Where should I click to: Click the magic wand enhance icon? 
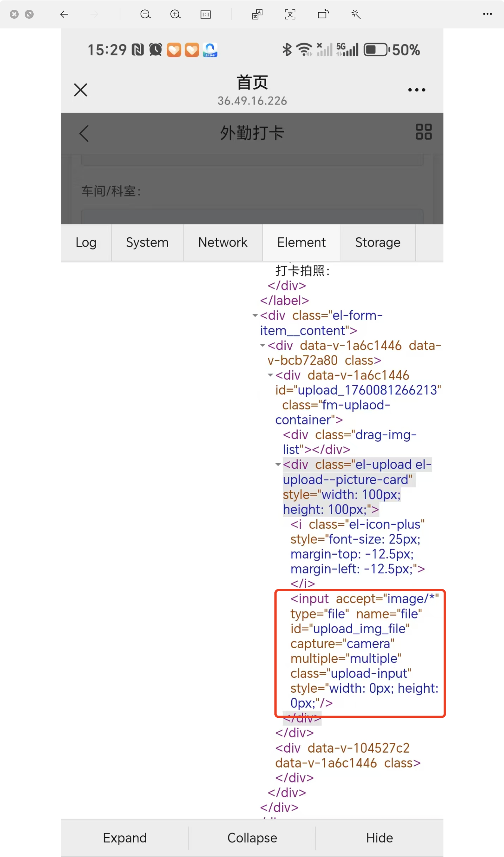click(356, 14)
